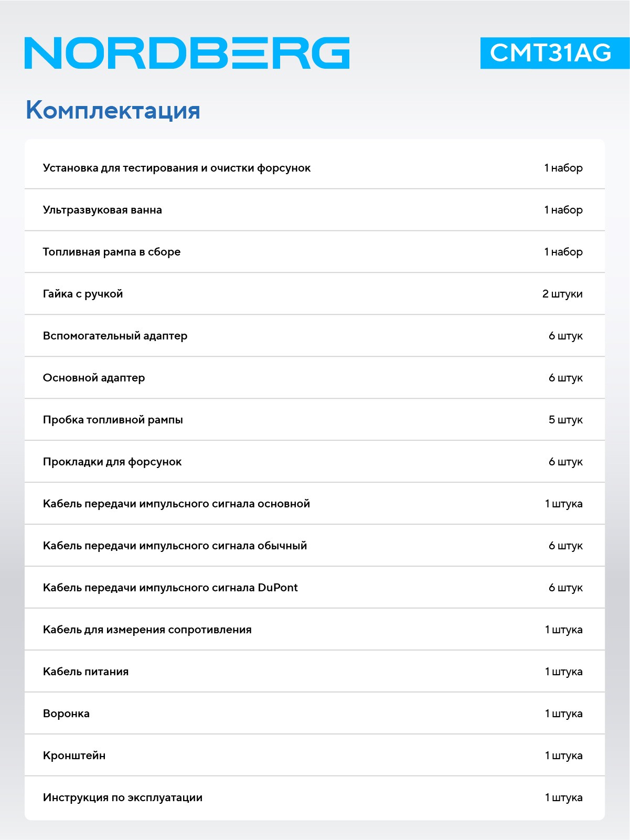This screenshot has width=630, height=840.
Task: Click the 2 штуки quantity value
Action: [562, 294]
